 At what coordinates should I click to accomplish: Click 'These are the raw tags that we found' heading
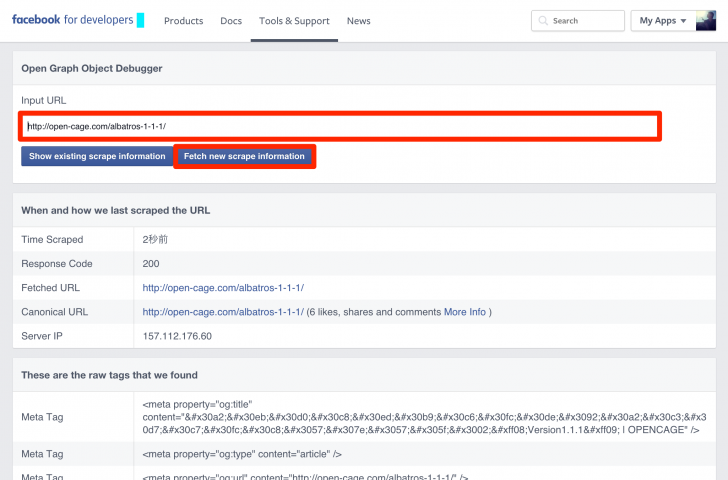109,375
